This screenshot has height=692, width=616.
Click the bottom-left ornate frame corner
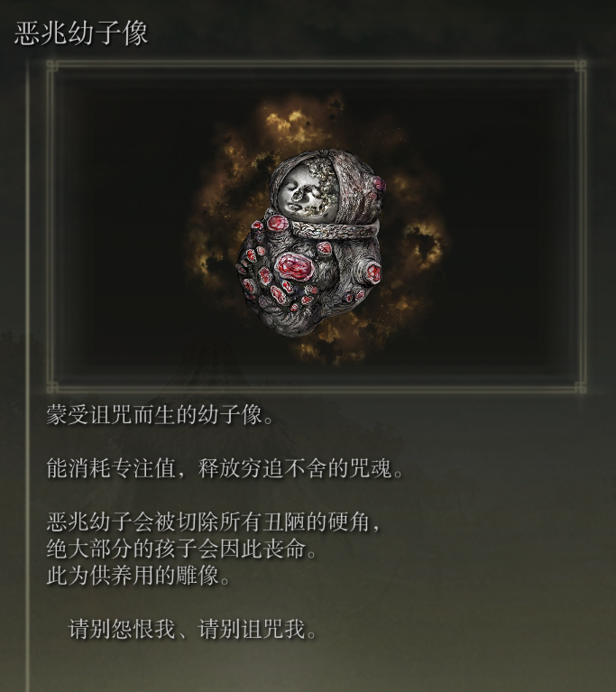coord(52,387)
